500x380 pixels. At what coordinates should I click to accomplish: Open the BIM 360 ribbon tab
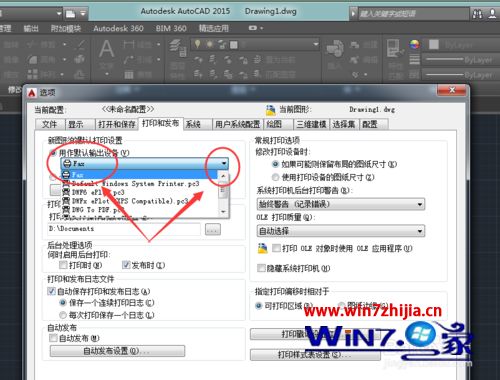pyautogui.click(x=171, y=29)
